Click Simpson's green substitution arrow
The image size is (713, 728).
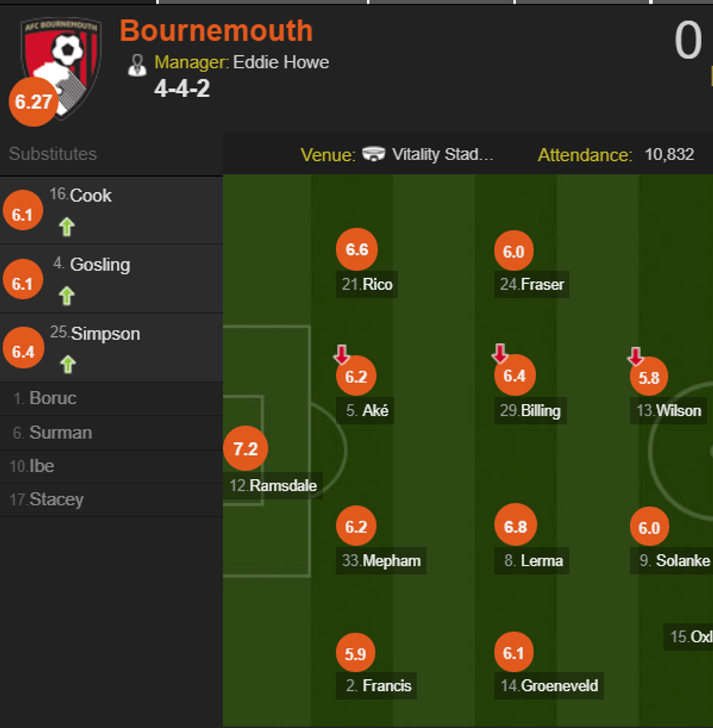pos(67,364)
